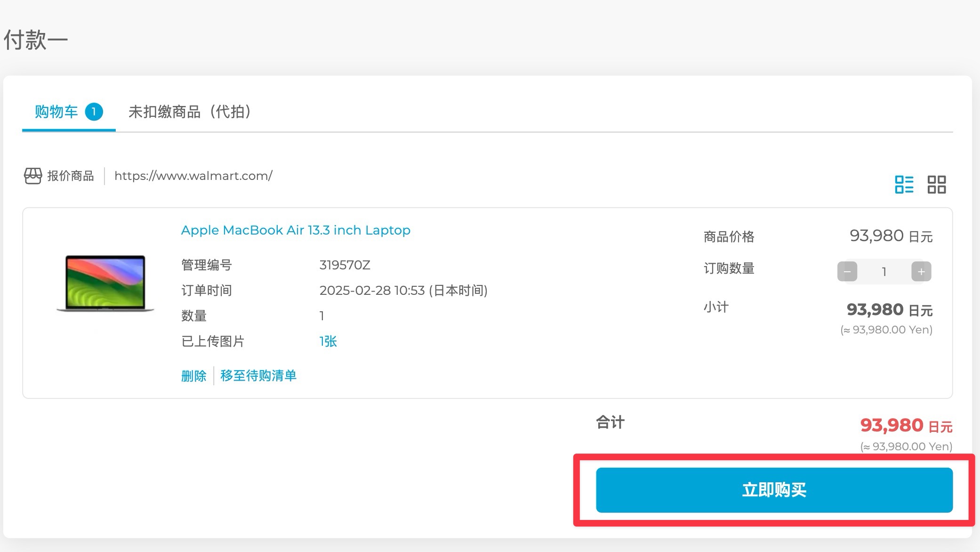Click the order quantity field showing 1
The width and height of the screenshot is (980, 552).
pyautogui.click(x=884, y=271)
